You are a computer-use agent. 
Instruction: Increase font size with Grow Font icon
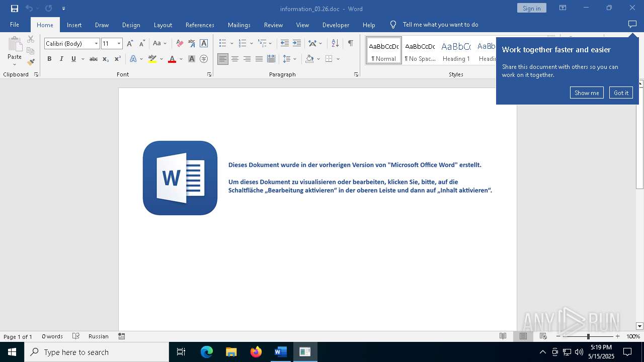point(130,43)
